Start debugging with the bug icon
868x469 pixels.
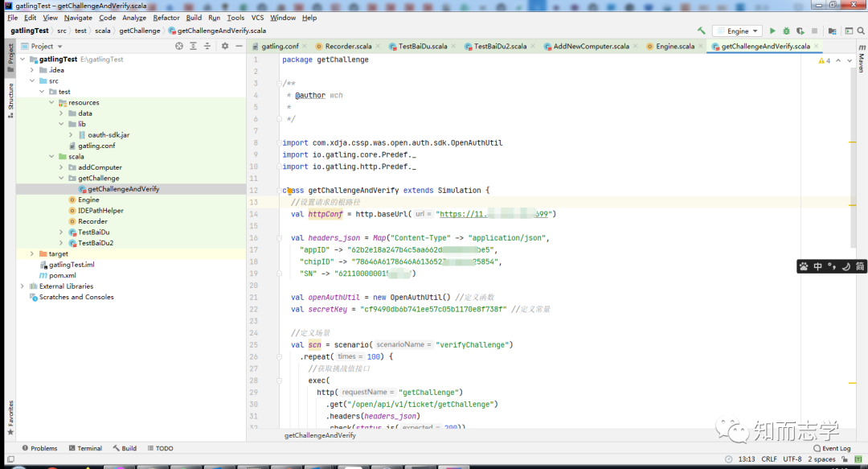point(786,31)
